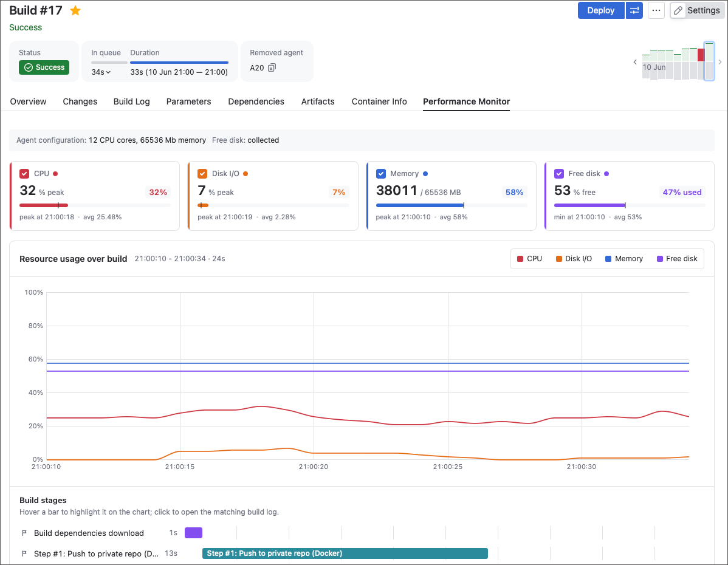Open the three-dots more actions menu
The width and height of the screenshot is (728, 565).
point(656,10)
